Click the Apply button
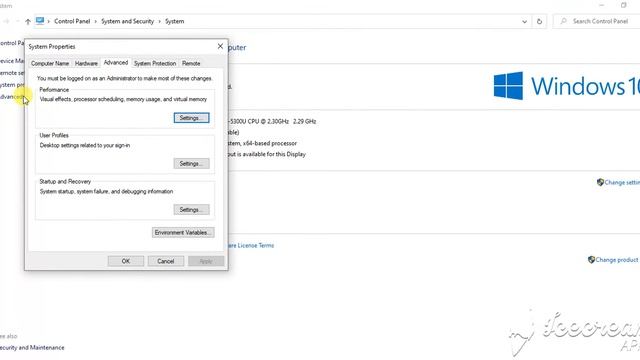 coord(206,261)
